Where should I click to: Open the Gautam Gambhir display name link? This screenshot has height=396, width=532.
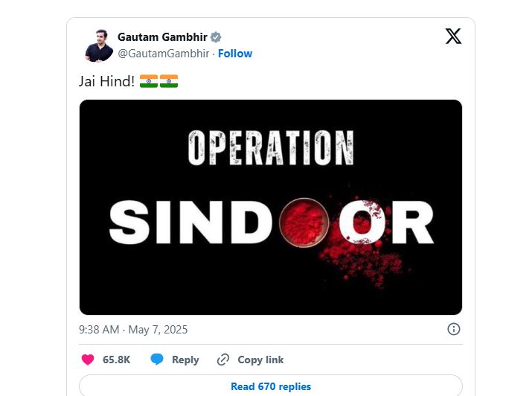pyautogui.click(x=162, y=37)
